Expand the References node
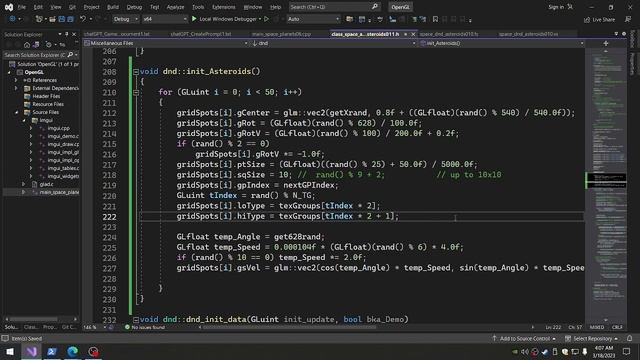Screen dimensions: 640x360 coord(17,80)
